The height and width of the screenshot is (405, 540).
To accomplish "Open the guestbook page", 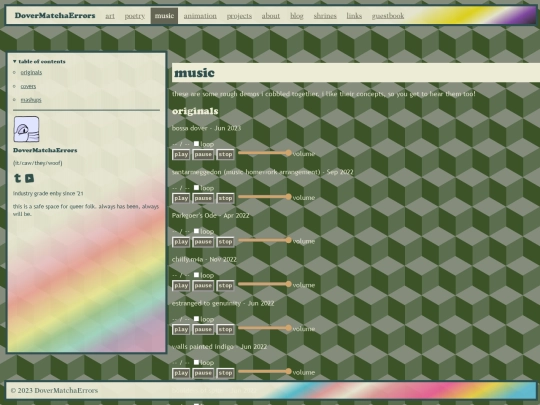I will pos(388,16).
